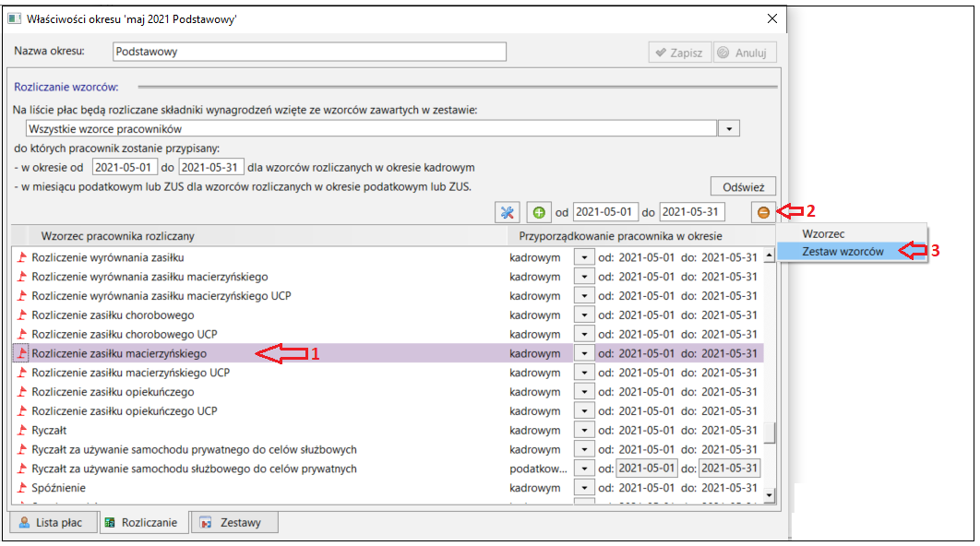Click the red icon of Rozliczenie zasiłku chorobowego
980x546 pixels.
pos(22,315)
